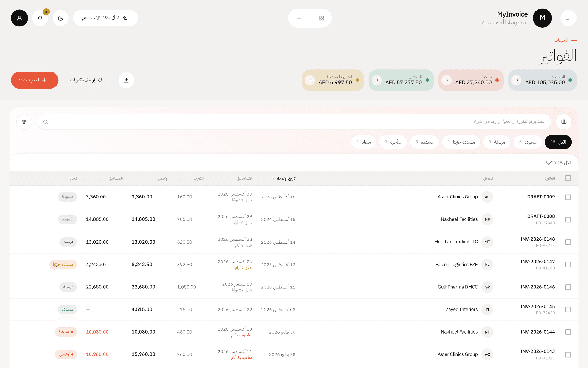Click the MyInvoice M logo
The image size is (588, 368).
[542, 18]
